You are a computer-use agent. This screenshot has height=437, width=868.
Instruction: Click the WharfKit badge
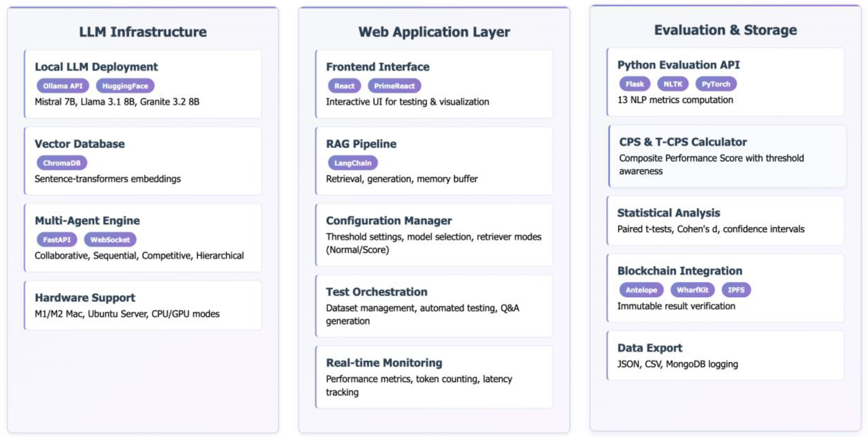[x=692, y=290]
